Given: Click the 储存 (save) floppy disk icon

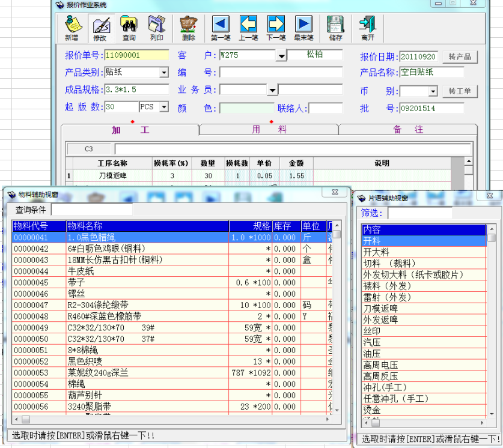Looking at the screenshot, I should click(335, 28).
